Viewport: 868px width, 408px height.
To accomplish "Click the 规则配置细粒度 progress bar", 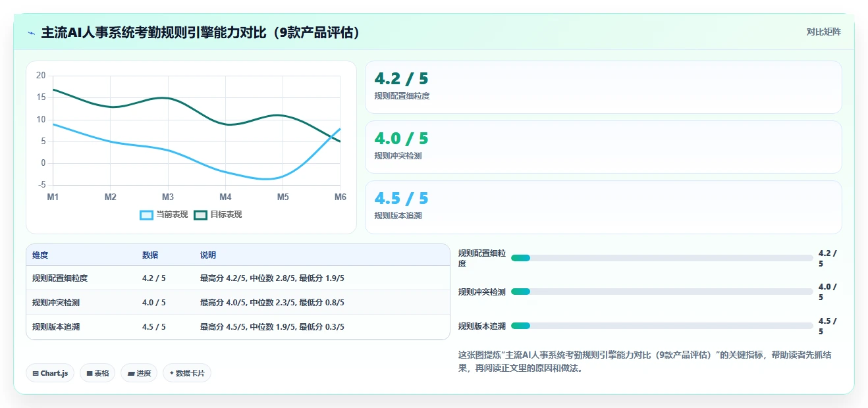I will click(662, 258).
